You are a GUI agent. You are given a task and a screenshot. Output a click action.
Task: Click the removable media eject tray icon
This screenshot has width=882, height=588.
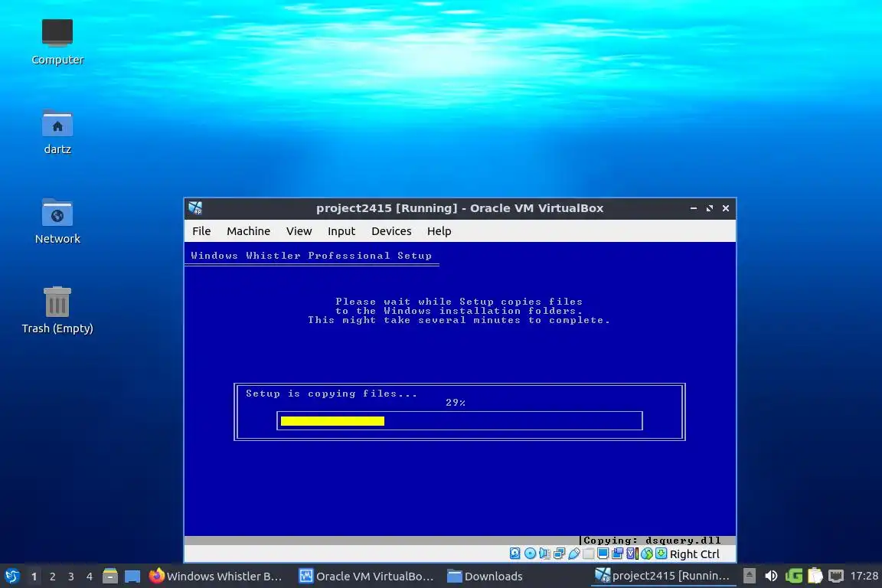pos(750,576)
